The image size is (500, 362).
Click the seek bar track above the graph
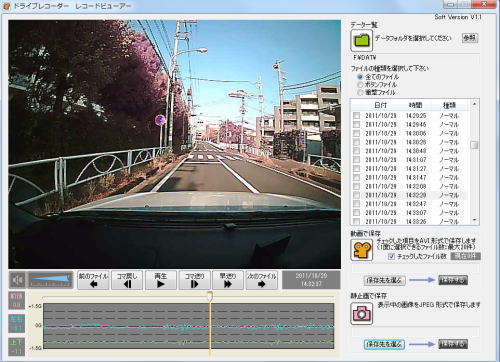coord(188,296)
